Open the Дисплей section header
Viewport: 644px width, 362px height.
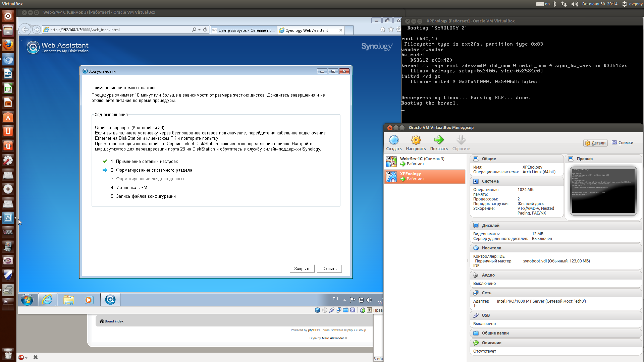[x=556, y=225]
